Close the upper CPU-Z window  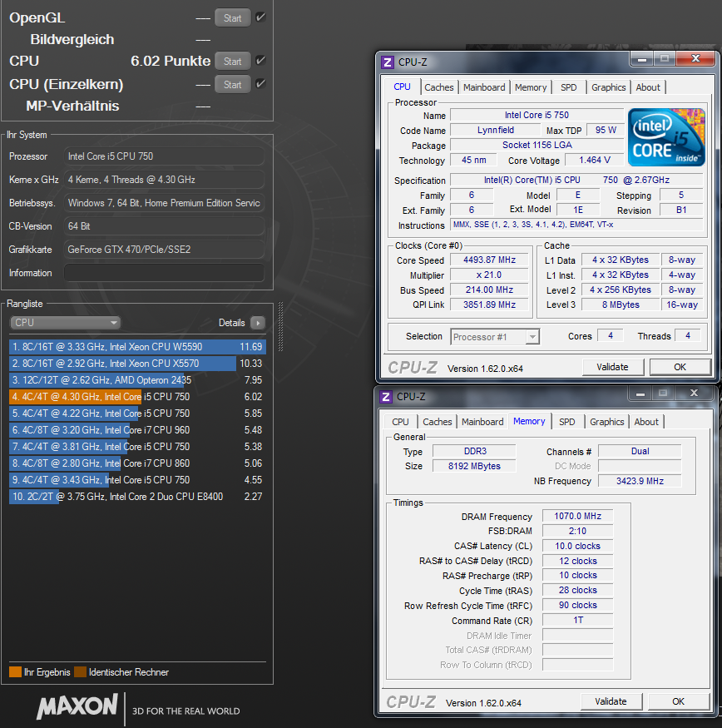[x=695, y=58]
